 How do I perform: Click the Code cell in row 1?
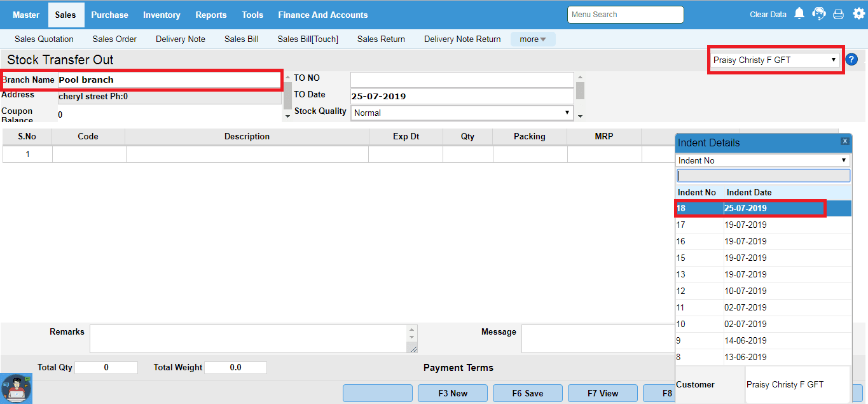[89, 154]
